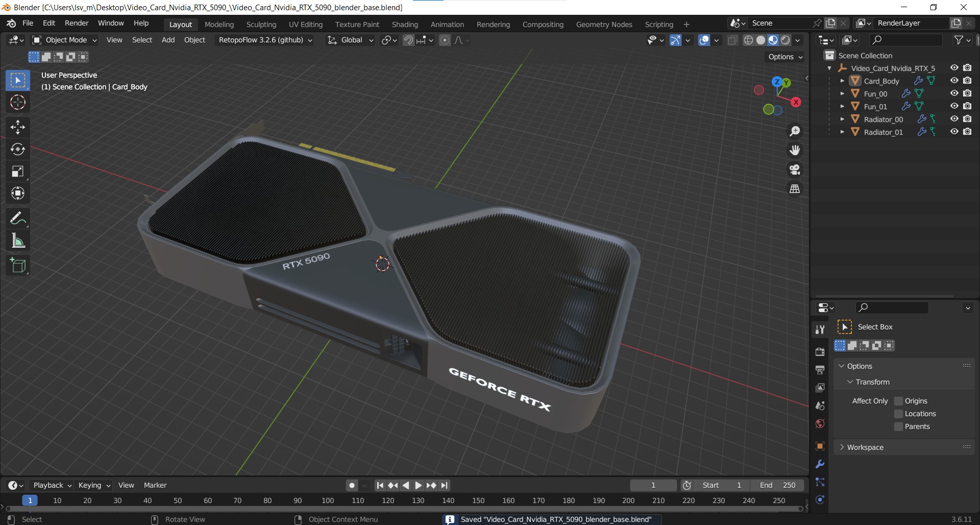Screen dimensions: 980x525
Task: Select rendered viewport shading mode
Action: [786, 40]
